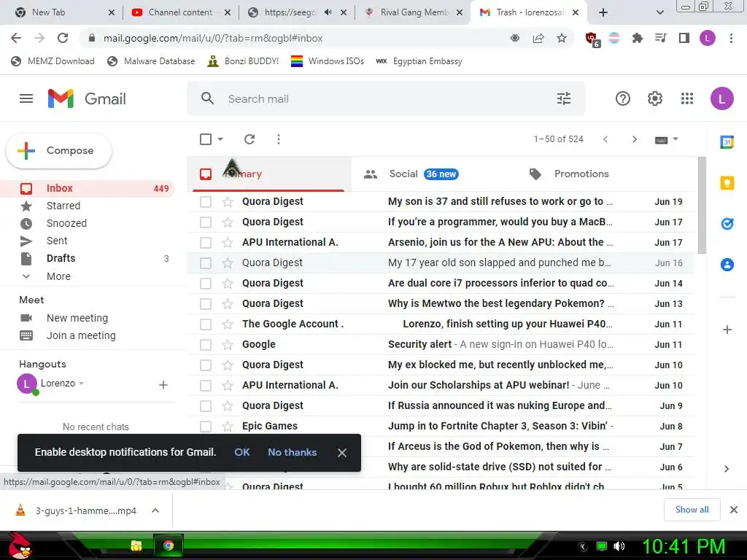The image size is (747, 560).
Task: Open input tools keyboard dropdown arrow
Action: point(676,139)
